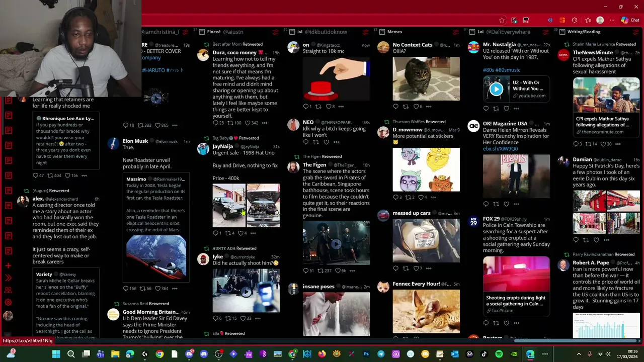Reply to the retainers tweet with 47 replies
Image resolution: width=644 pixels, height=362 pixels.
point(35,175)
